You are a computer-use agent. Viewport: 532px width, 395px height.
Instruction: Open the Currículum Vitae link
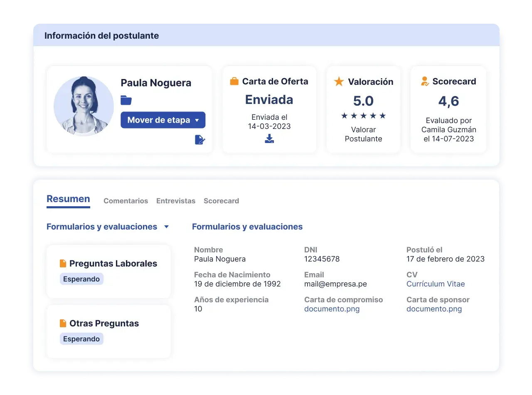tap(436, 284)
